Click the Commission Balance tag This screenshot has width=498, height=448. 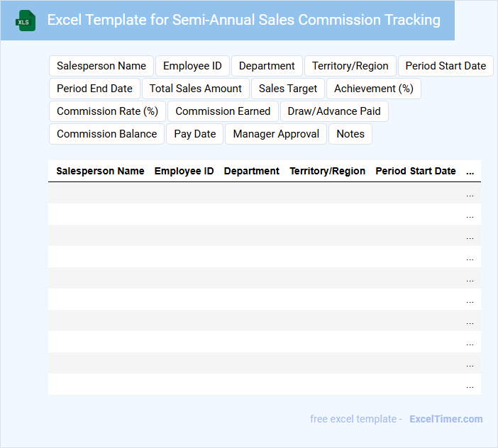(106, 134)
